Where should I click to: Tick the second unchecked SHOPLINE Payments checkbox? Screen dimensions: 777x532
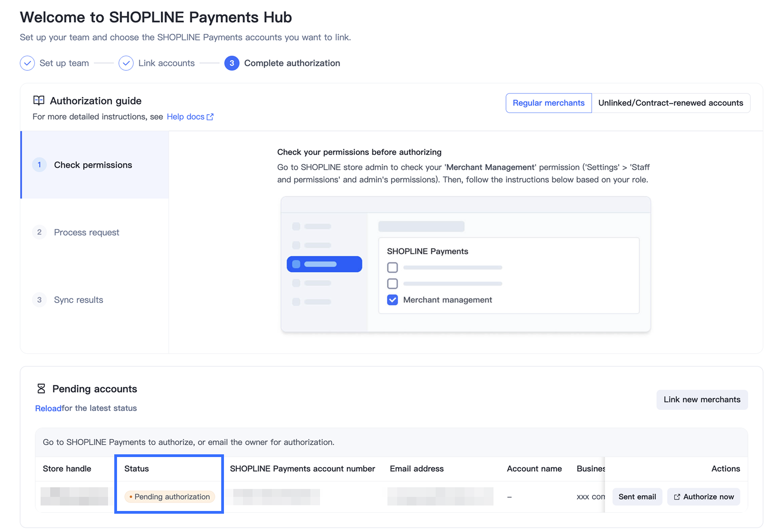[392, 283]
